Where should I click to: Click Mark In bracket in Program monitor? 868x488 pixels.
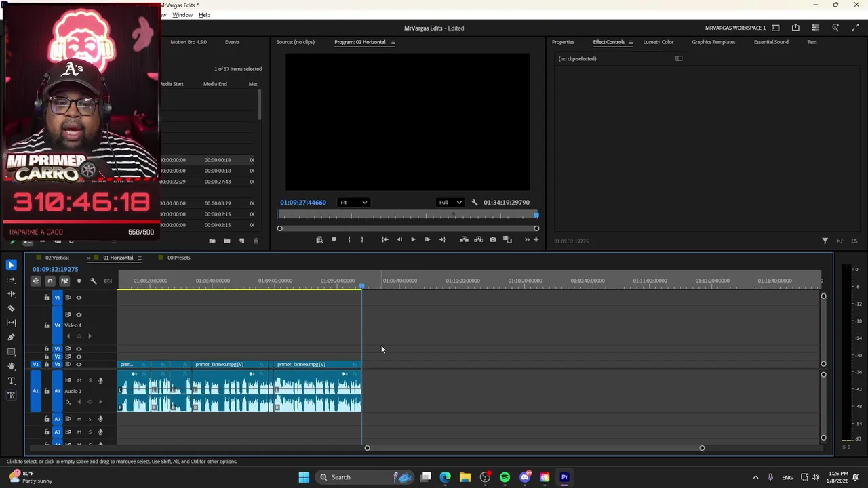(x=349, y=239)
